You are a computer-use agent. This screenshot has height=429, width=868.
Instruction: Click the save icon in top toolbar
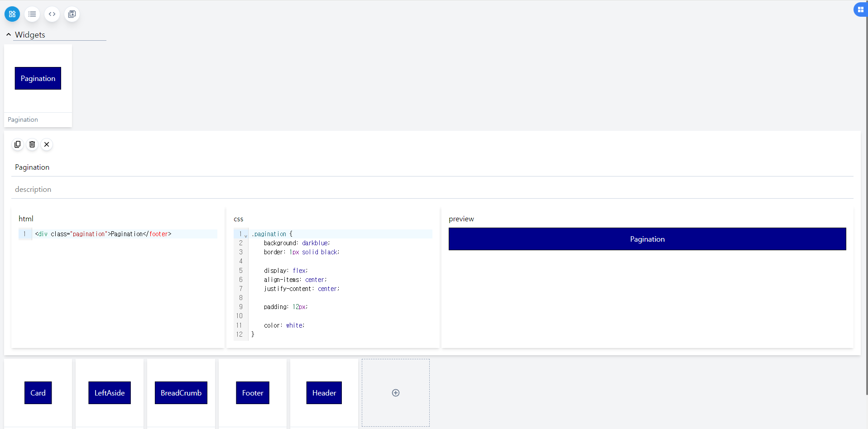pyautogui.click(x=72, y=14)
